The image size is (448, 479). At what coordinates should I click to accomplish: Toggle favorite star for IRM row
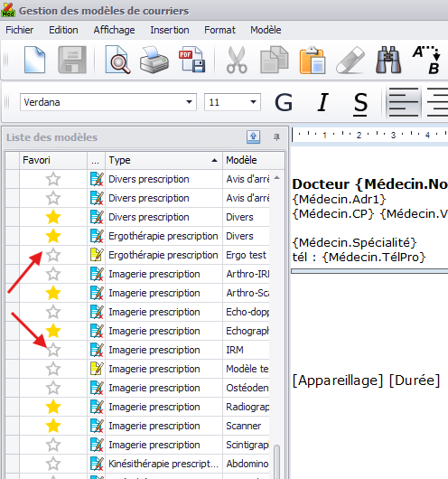pyautogui.click(x=53, y=350)
